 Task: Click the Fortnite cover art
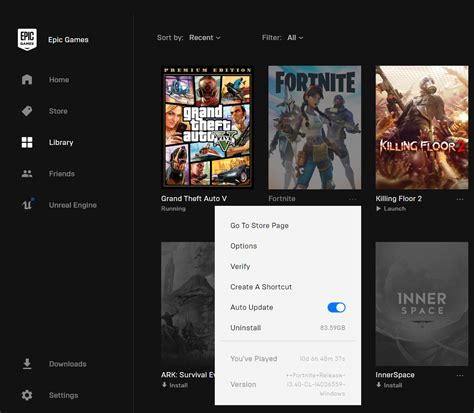point(315,127)
